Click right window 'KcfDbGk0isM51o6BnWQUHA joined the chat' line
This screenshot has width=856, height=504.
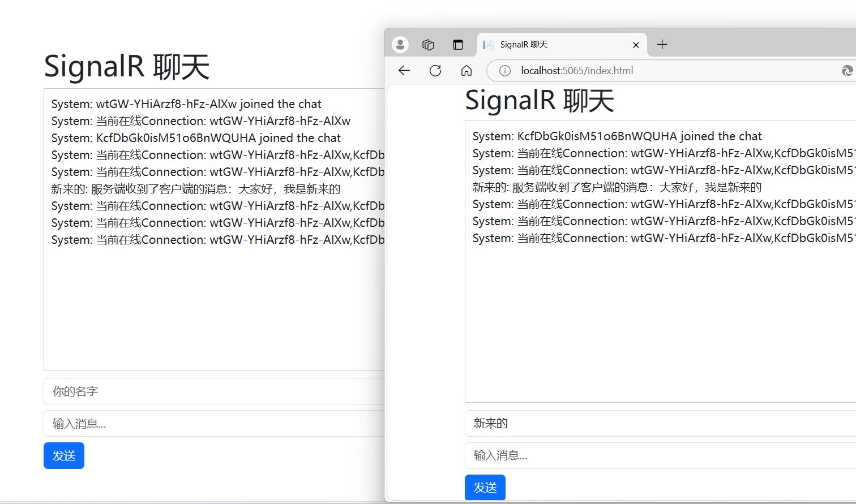pos(617,136)
